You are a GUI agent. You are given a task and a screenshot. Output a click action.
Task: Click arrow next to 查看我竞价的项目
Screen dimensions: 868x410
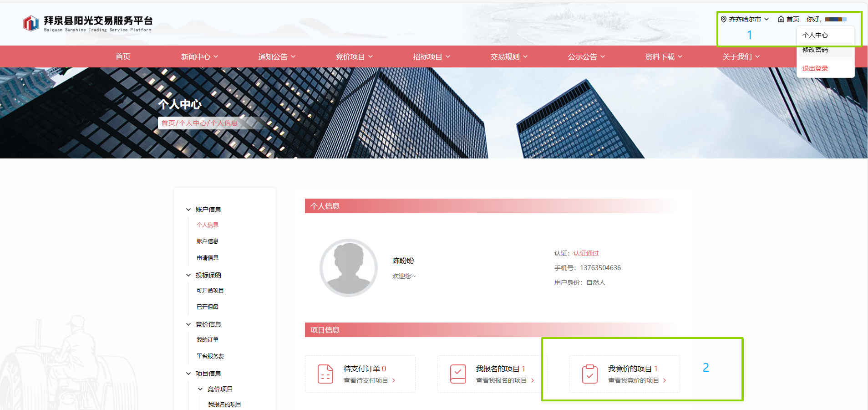pos(665,380)
